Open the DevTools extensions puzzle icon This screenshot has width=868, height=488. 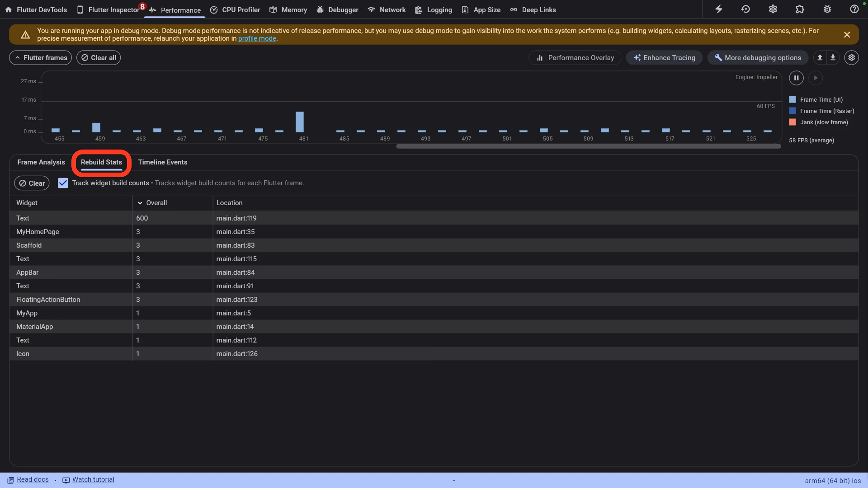coord(800,9)
